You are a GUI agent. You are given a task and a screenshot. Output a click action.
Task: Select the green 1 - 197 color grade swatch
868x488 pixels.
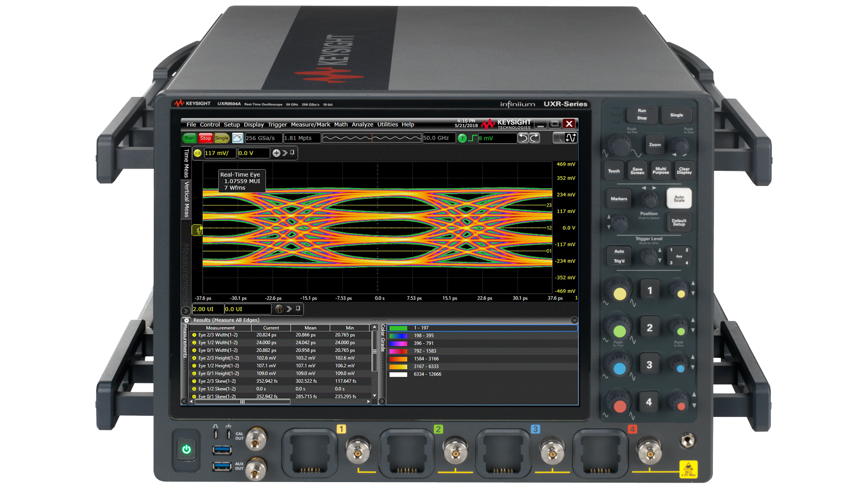tap(398, 328)
